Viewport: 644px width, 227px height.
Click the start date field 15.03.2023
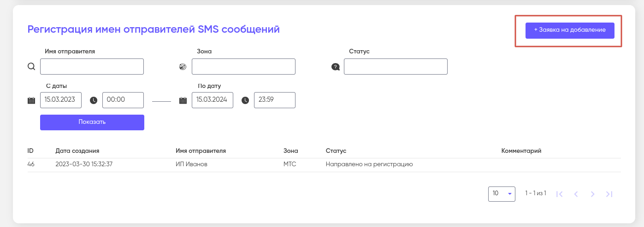click(x=61, y=100)
